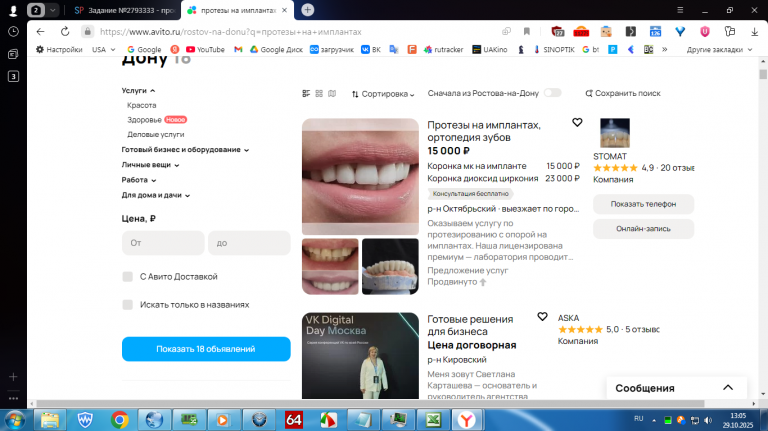Check the Avito Delivery checkbox
The height and width of the screenshot is (431, 768).
(x=128, y=277)
